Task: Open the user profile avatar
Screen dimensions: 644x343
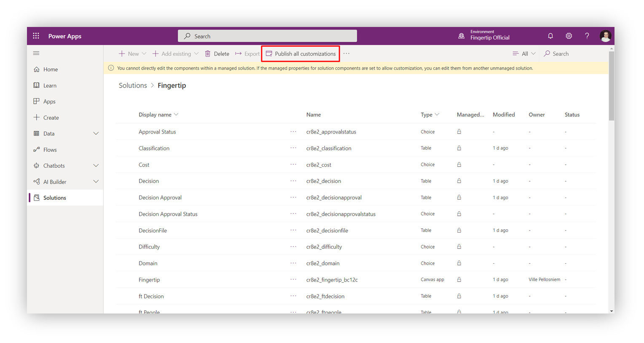Action: [605, 36]
